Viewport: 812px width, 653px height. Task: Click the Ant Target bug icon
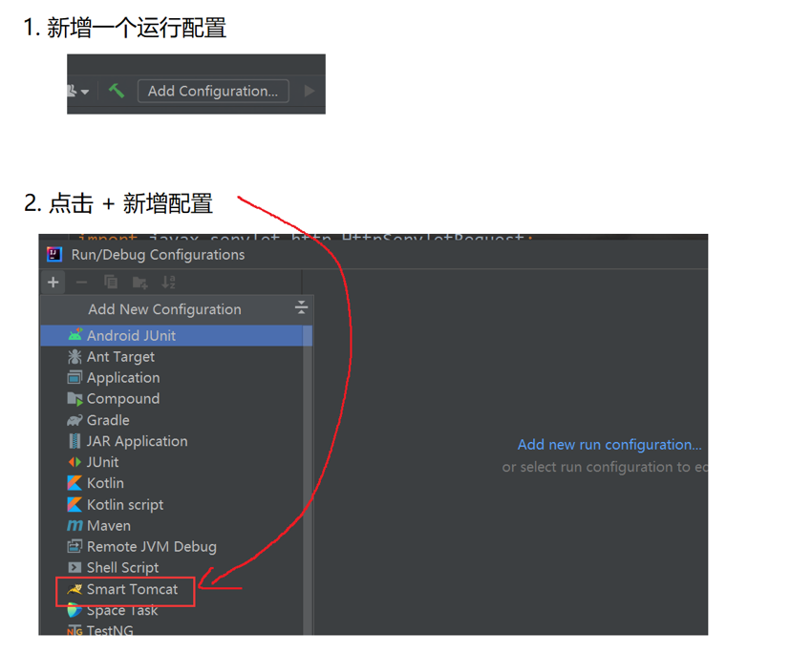click(75, 356)
